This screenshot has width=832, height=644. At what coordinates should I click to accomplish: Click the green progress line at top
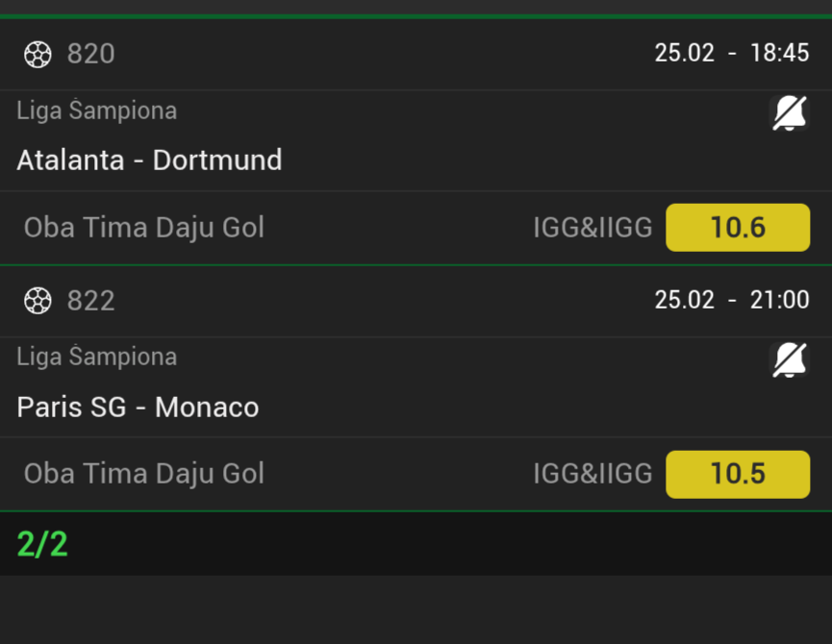click(x=416, y=16)
